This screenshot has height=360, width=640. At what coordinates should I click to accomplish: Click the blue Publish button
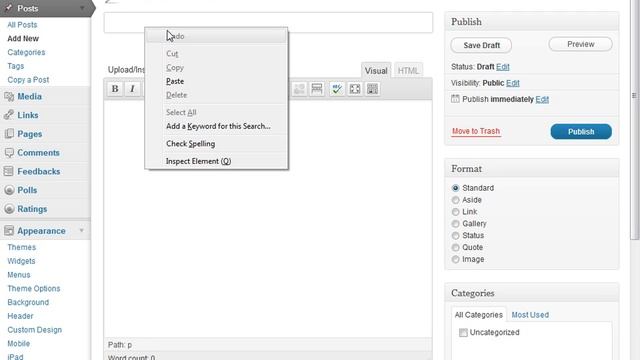(581, 131)
